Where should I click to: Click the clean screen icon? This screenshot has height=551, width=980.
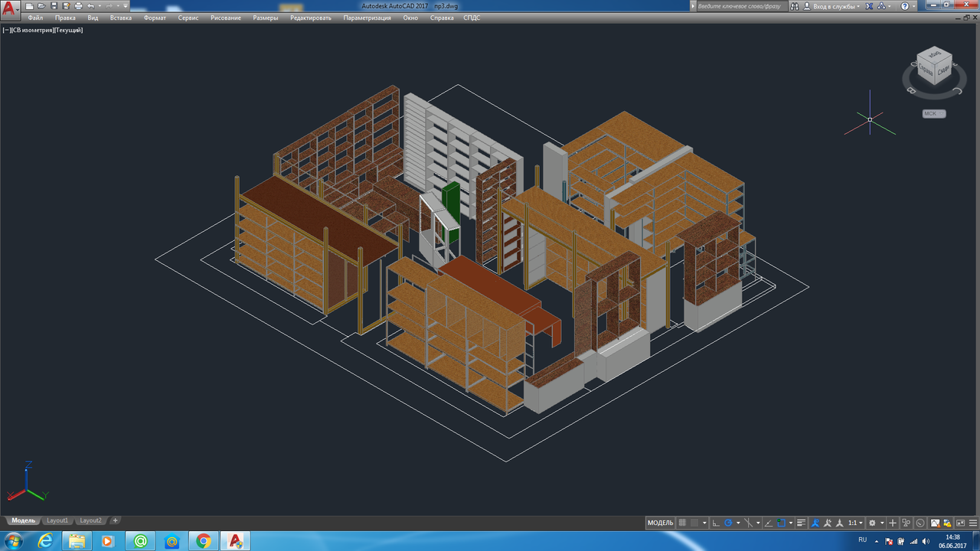click(960, 523)
